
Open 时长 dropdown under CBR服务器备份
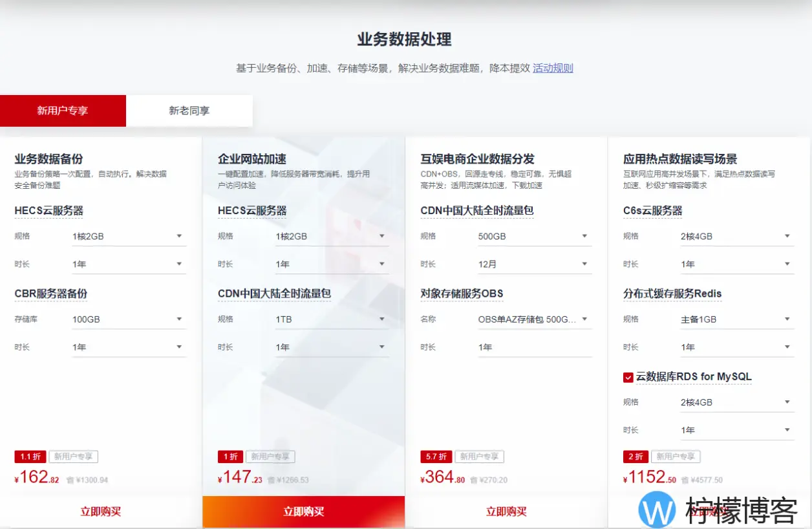point(129,347)
